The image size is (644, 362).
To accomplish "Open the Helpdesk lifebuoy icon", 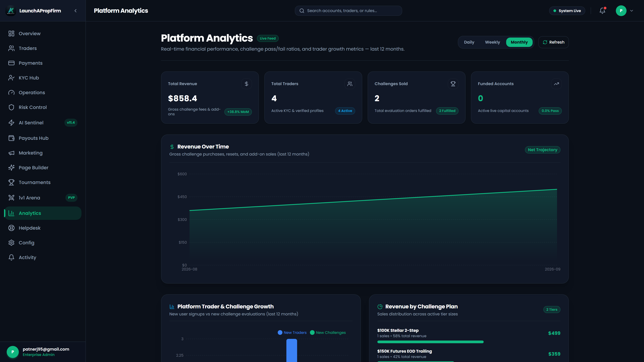I will pos(11,228).
